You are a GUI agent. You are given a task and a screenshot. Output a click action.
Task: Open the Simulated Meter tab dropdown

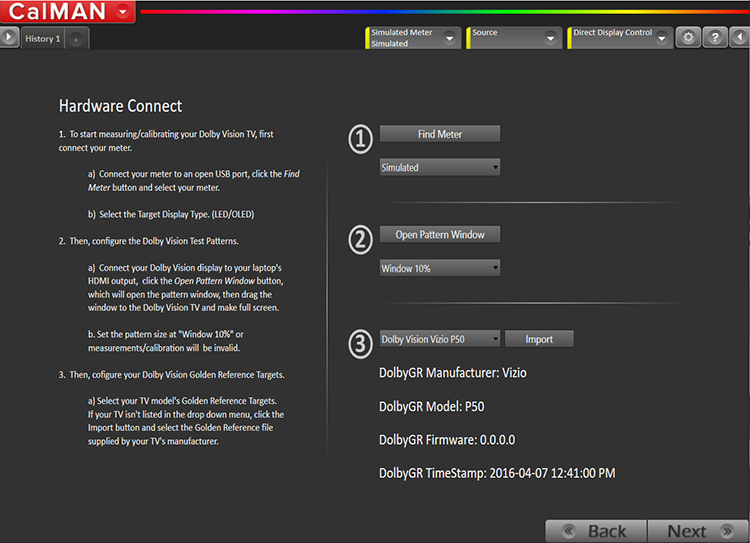(x=450, y=38)
